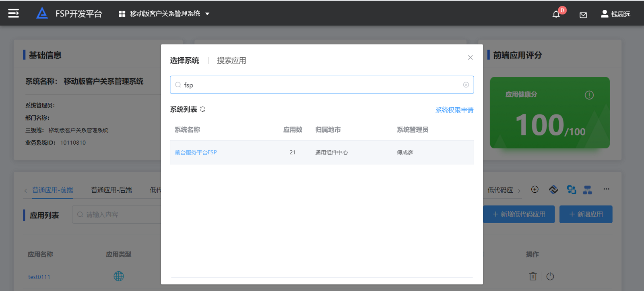Open the 普通应用-后端 tab

tap(111, 190)
